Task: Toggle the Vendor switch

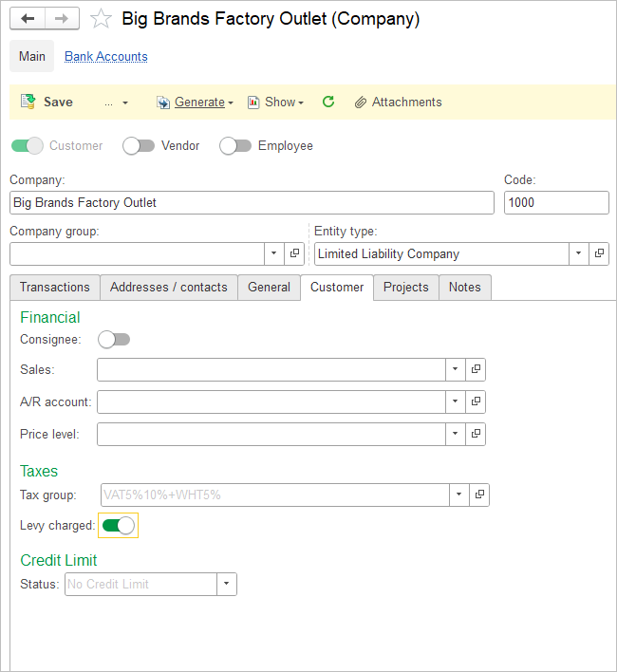Action: (x=139, y=145)
